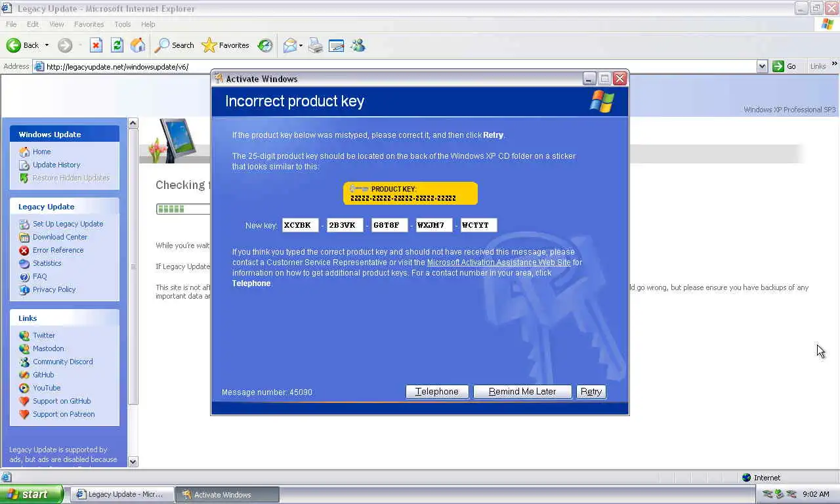Open the Back button history dropdown arrow
The image size is (840, 504).
pyautogui.click(x=47, y=45)
